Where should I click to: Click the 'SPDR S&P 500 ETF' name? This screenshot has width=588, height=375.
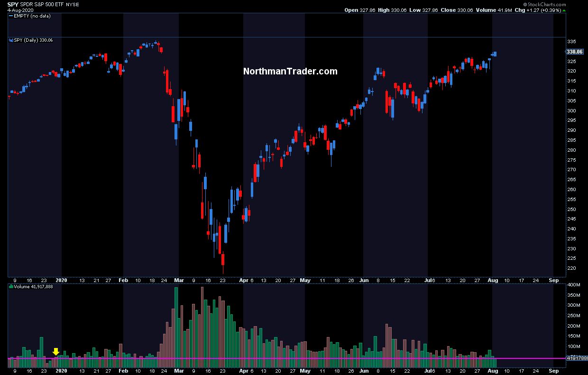42,4
